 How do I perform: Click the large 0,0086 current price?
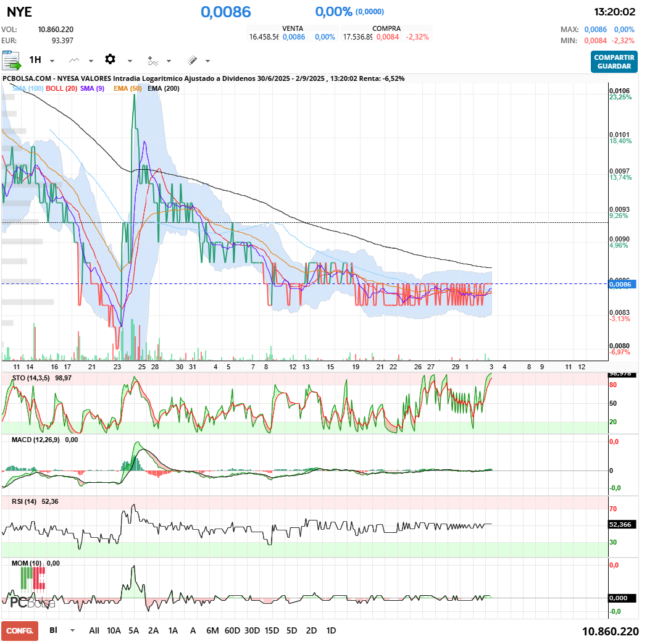tap(226, 12)
